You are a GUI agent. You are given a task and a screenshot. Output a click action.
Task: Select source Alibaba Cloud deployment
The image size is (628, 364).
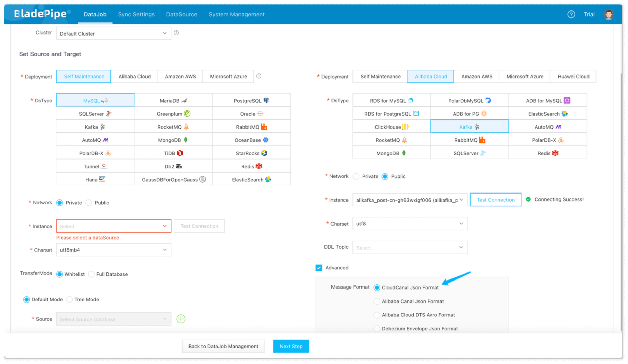tap(134, 76)
